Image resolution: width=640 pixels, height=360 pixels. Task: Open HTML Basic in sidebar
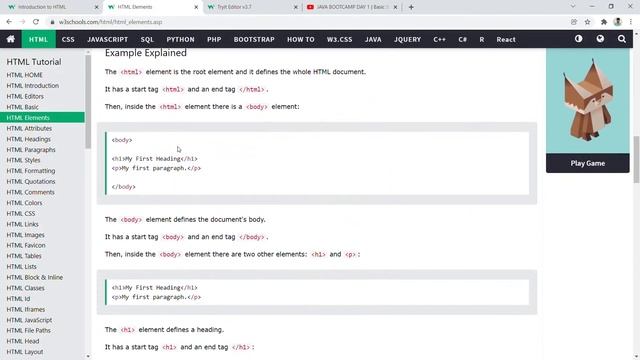click(x=22, y=107)
